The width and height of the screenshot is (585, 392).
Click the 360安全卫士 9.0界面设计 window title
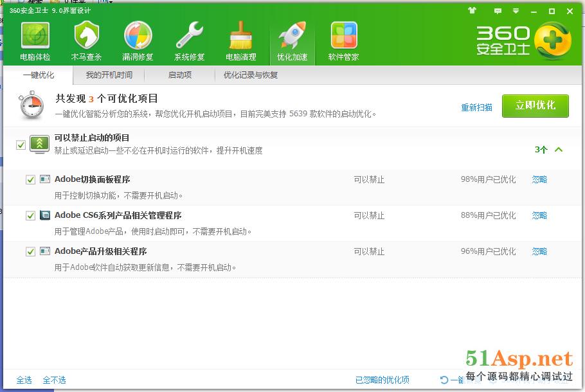[50, 10]
